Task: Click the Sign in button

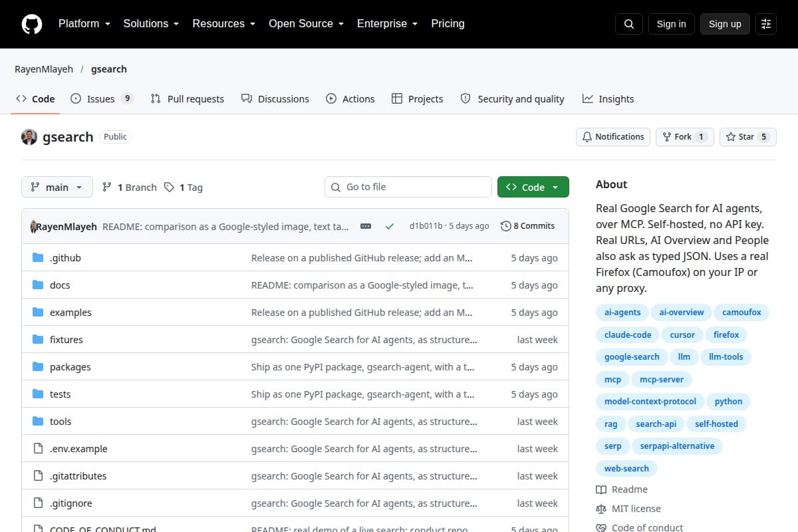Action: pyautogui.click(x=671, y=24)
